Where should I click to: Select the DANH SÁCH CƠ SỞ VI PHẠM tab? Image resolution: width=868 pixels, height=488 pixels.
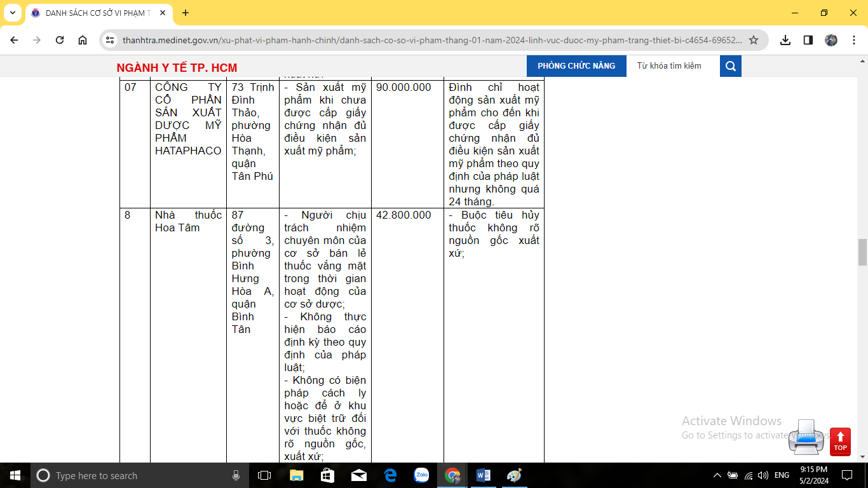tap(98, 13)
